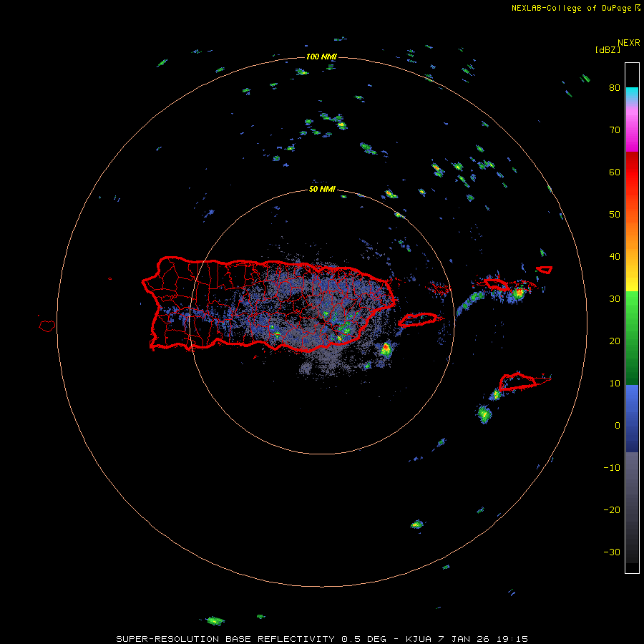Click the red-core storm cell near St. Thomas

519,293
